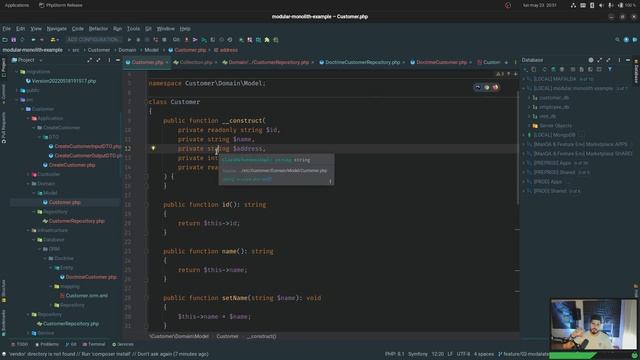Click the Show history clock icon
Viewport: 640px width, 360px height.
click(221, 40)
